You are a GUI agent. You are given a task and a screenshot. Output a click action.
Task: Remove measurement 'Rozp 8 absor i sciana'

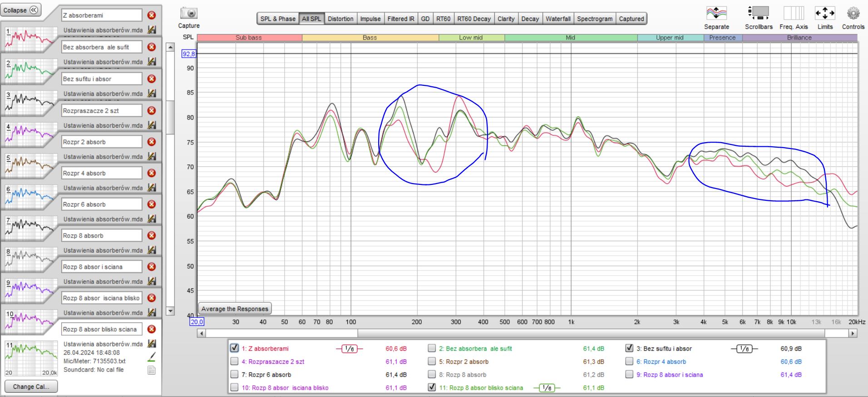[x=152, y=267]
